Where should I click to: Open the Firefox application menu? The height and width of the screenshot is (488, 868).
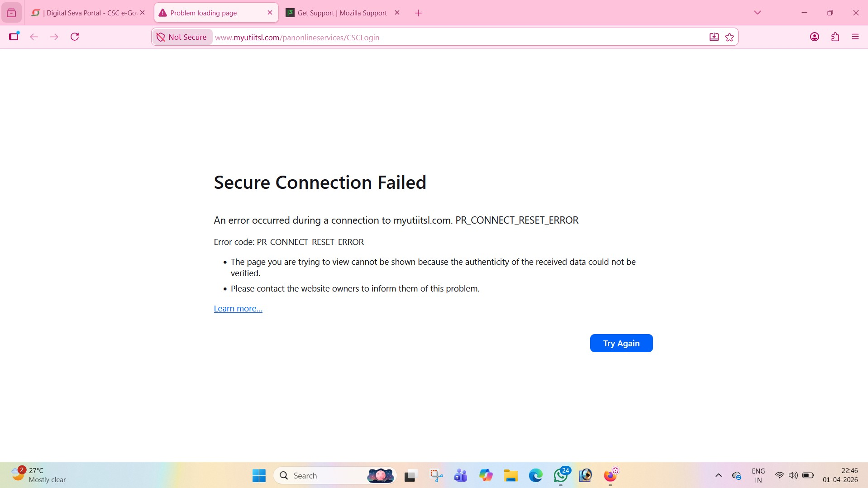coord(855,37)
